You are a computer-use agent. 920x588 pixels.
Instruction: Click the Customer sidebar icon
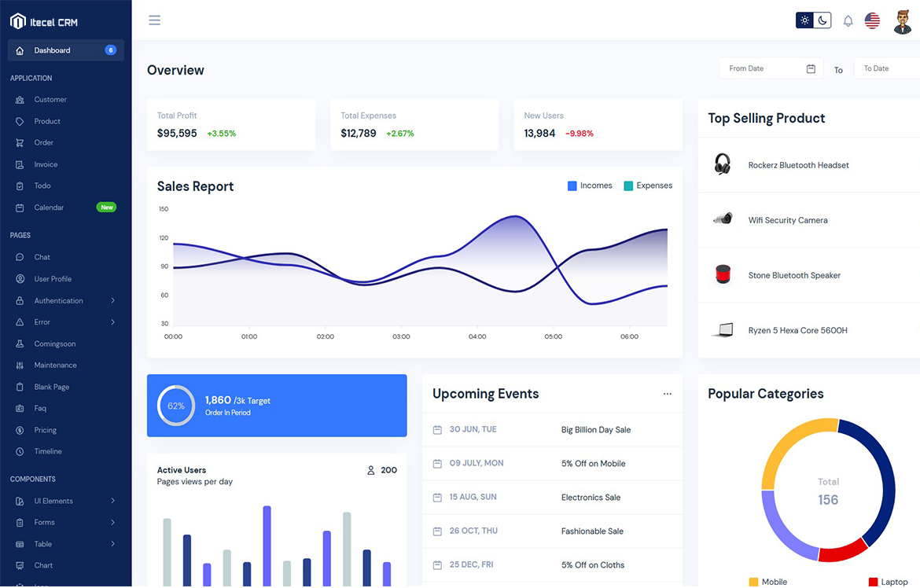[20, 100]
